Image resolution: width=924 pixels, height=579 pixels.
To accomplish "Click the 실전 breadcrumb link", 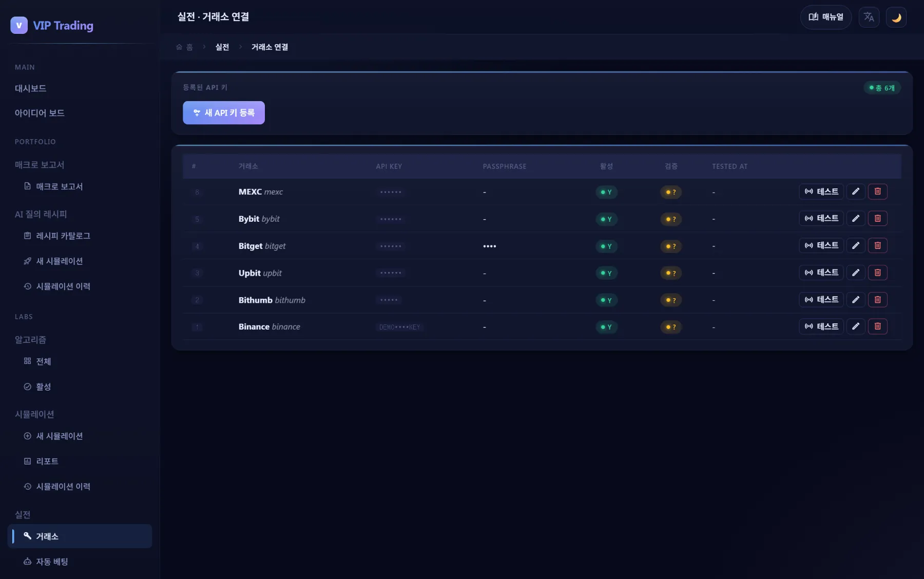I will tap(222, 47).
